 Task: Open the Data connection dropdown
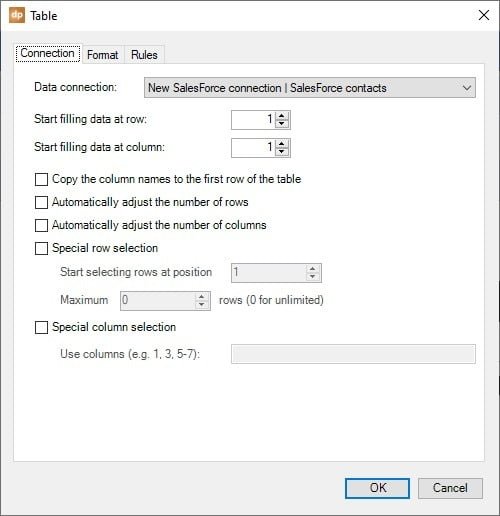[x=310, y=88]
